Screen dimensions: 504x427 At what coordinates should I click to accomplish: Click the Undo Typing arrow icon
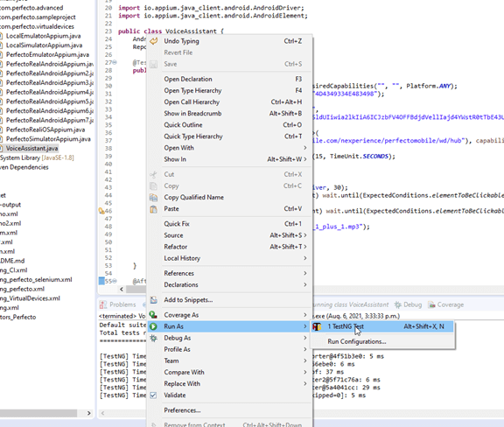coord(154,41)
